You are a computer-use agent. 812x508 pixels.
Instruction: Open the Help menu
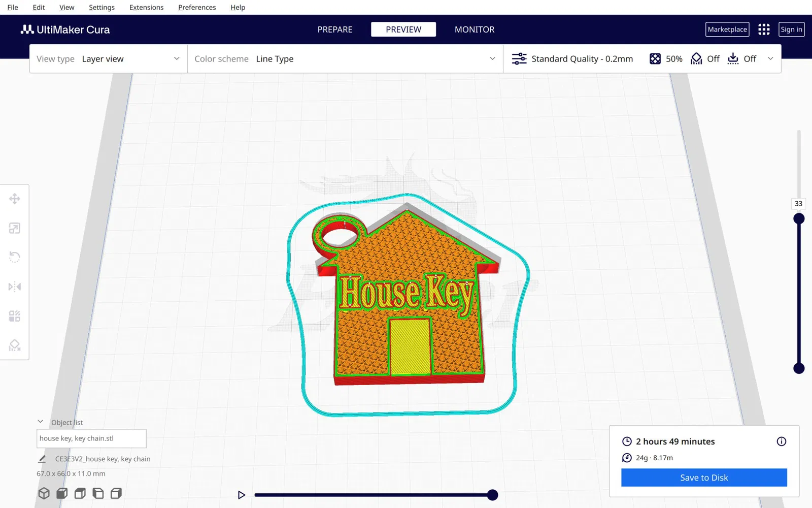[x=238, y=7]
